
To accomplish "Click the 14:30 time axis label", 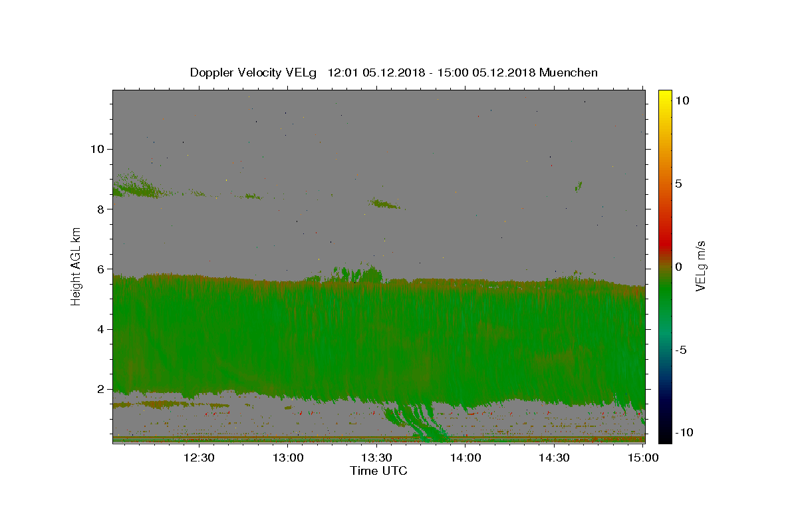I will click(554, 458).
